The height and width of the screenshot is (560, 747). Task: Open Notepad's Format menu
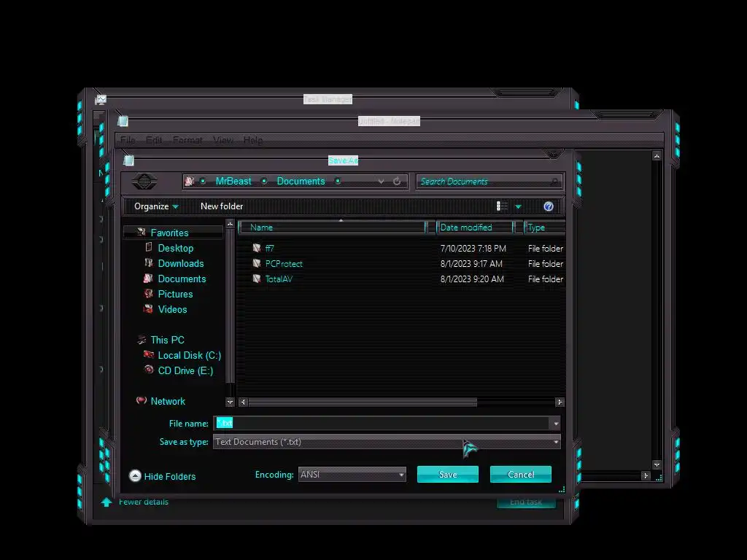tap(187, 140)
